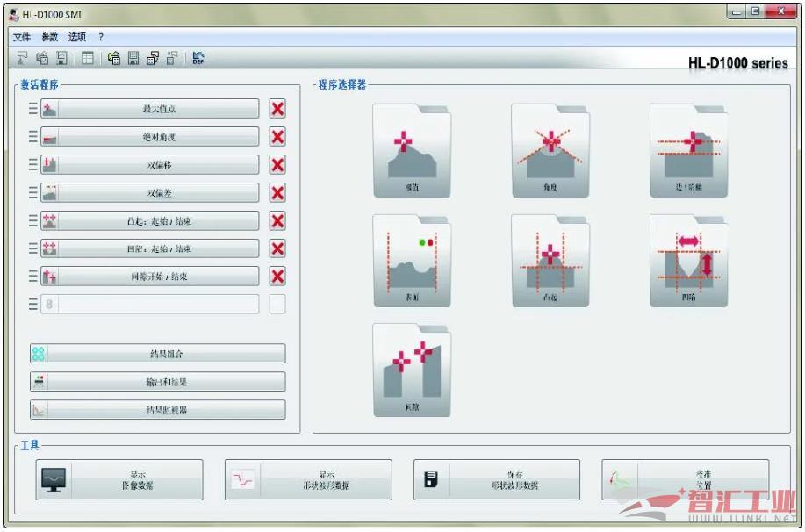Click the reorder handle beside 凹陷 起始/结束
805x532 pixels.
32,248
